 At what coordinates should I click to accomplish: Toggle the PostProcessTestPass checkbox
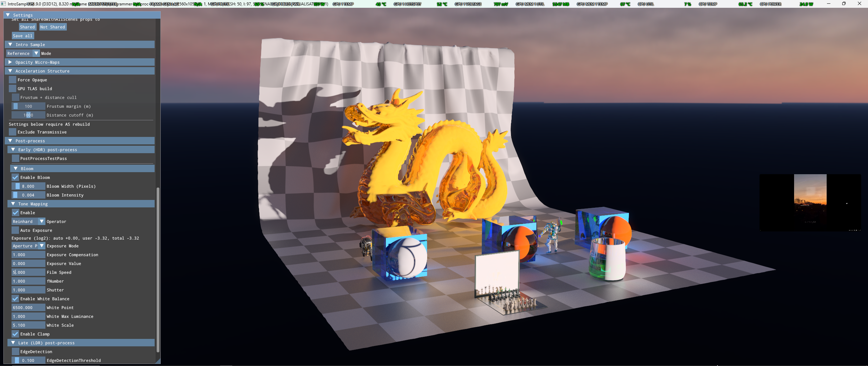pyautogui.click(x=15, y=158)
